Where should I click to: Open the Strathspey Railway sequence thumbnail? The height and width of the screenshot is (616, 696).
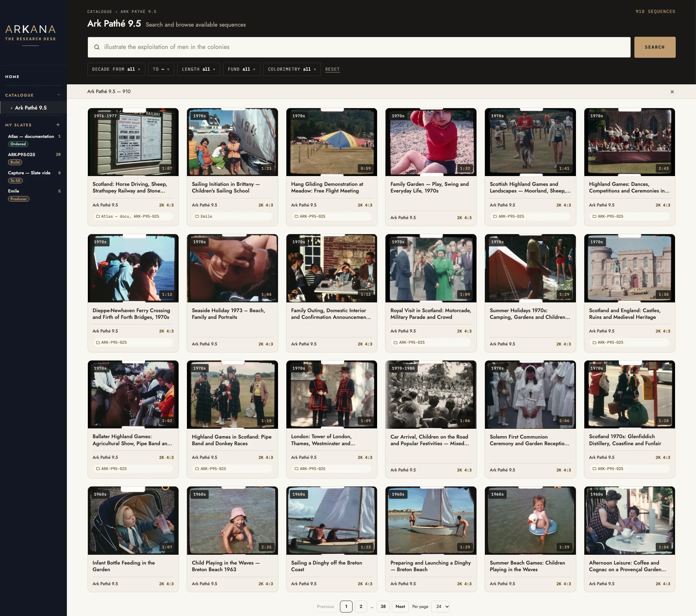(133, 142)
